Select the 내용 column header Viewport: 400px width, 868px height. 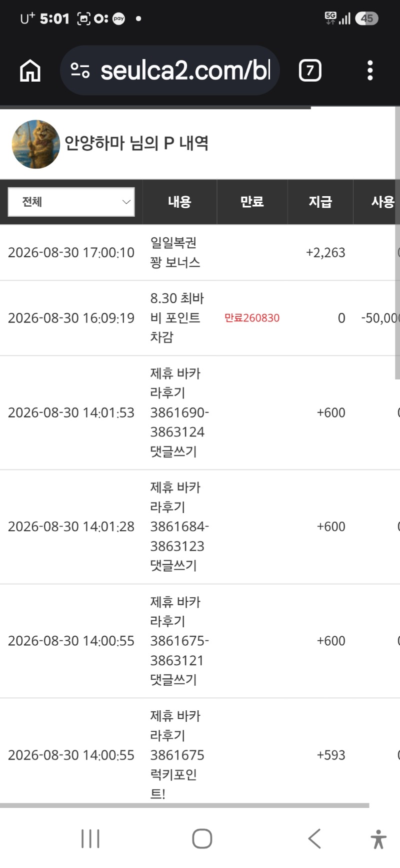pyautogui.click(x=179, y=202)
